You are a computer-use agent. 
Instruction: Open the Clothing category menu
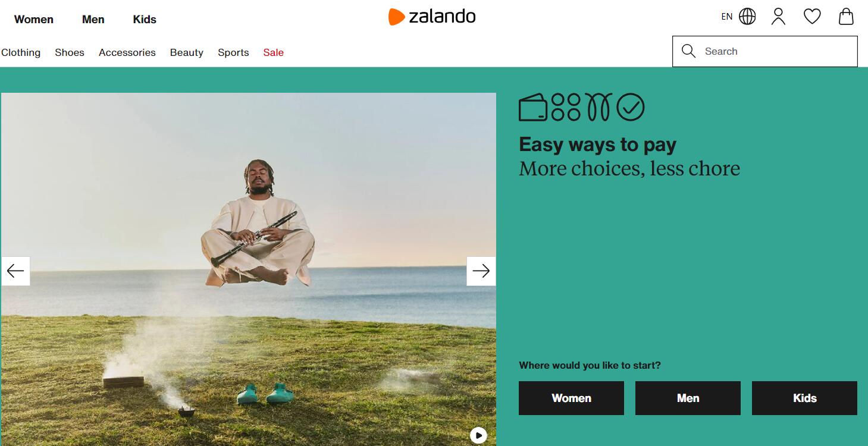(x=21, y=52)
